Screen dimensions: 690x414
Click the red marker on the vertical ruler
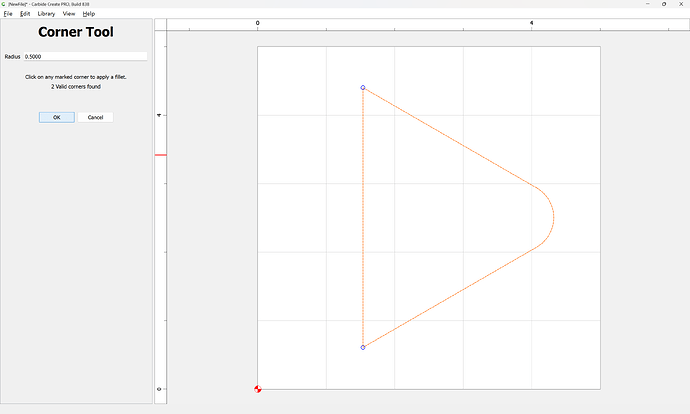[x=160, y=155]
